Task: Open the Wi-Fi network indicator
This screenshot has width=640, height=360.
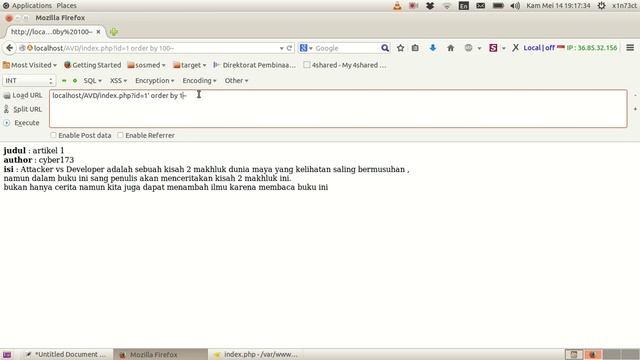Action: tap(447, 6)
